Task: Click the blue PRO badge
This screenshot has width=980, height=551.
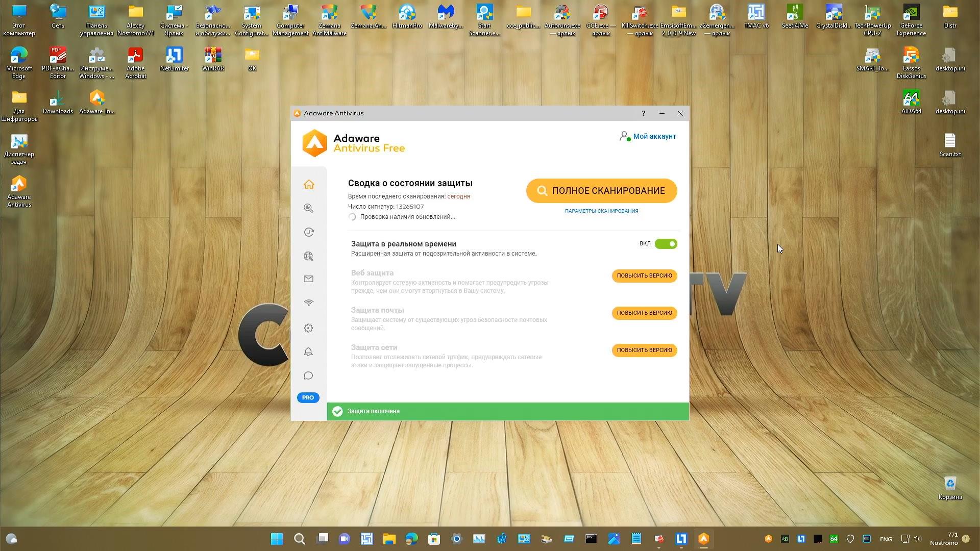Action: 308,398
